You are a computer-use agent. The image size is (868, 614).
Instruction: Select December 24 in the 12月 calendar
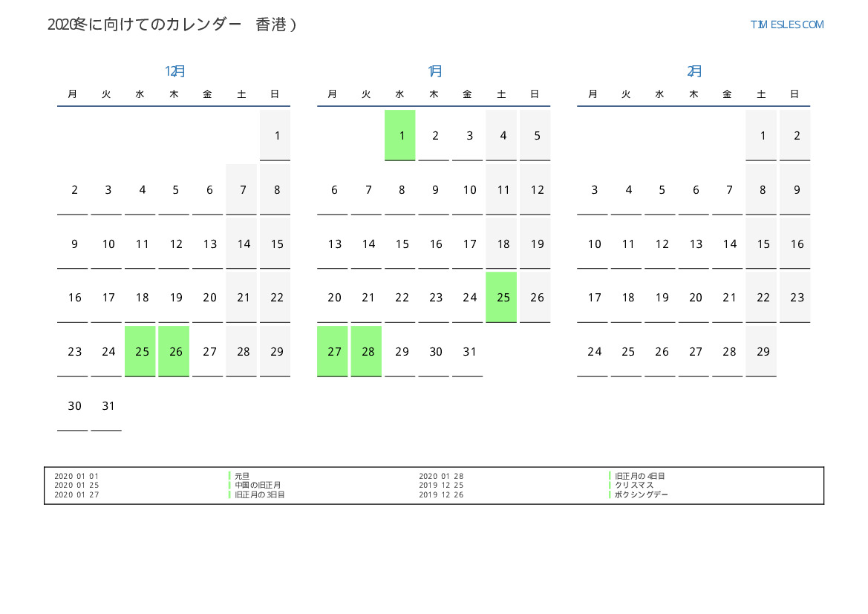106,352
